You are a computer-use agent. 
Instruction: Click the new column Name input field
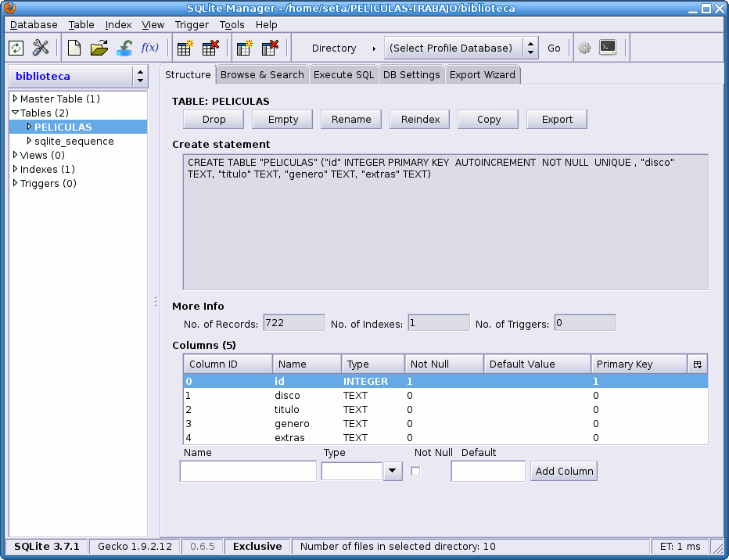coord(248,472)
